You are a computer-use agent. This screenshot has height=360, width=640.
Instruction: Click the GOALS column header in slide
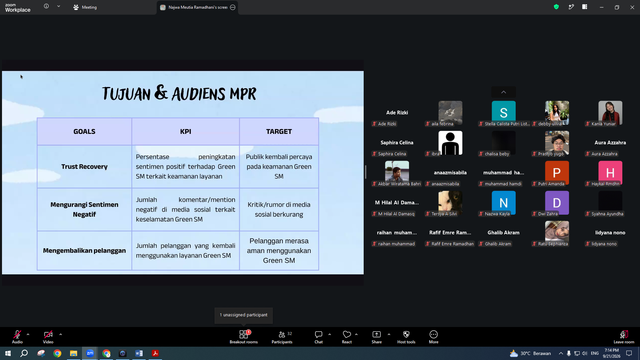84,131
